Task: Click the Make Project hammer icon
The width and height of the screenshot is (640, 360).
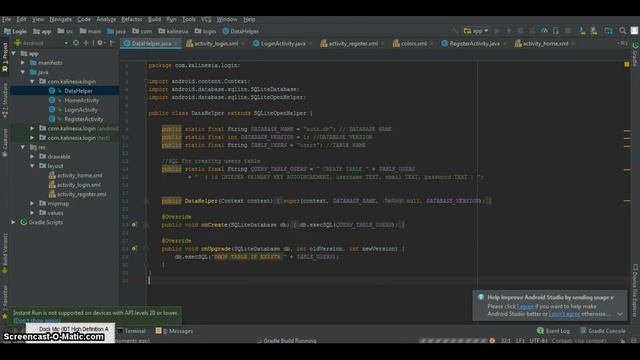Action: coord(454,31)
